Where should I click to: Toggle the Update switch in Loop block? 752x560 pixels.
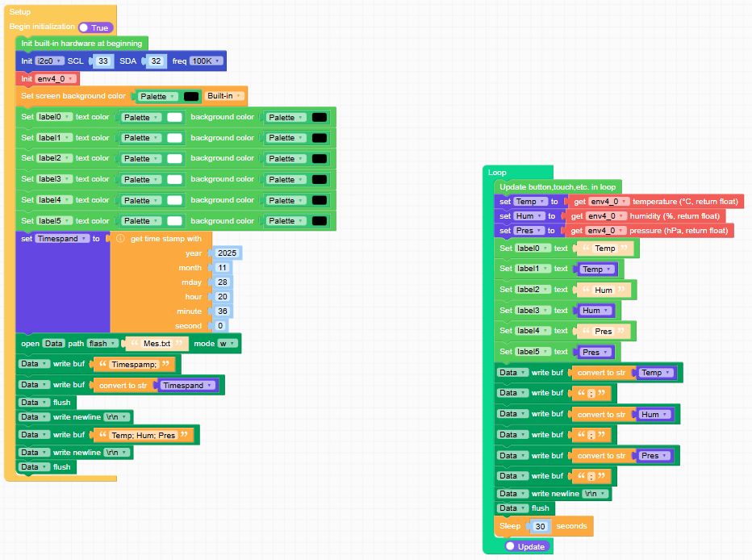(524, 546)
